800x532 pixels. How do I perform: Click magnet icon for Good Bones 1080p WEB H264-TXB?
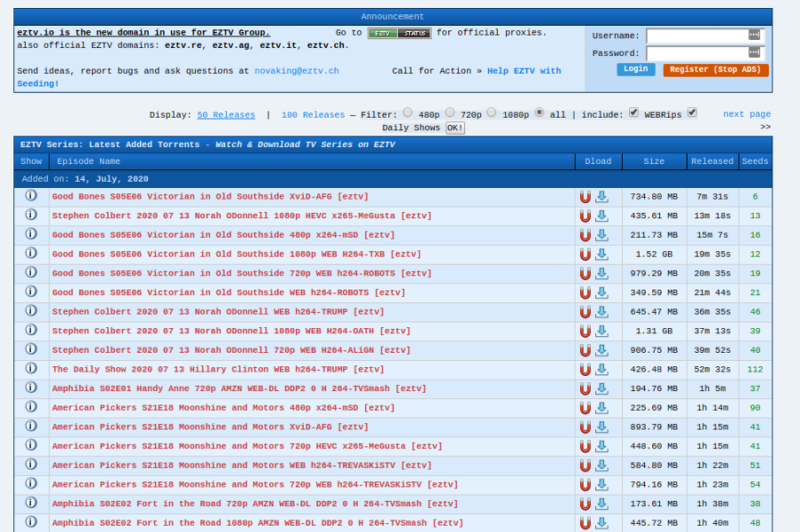point(585,254)
